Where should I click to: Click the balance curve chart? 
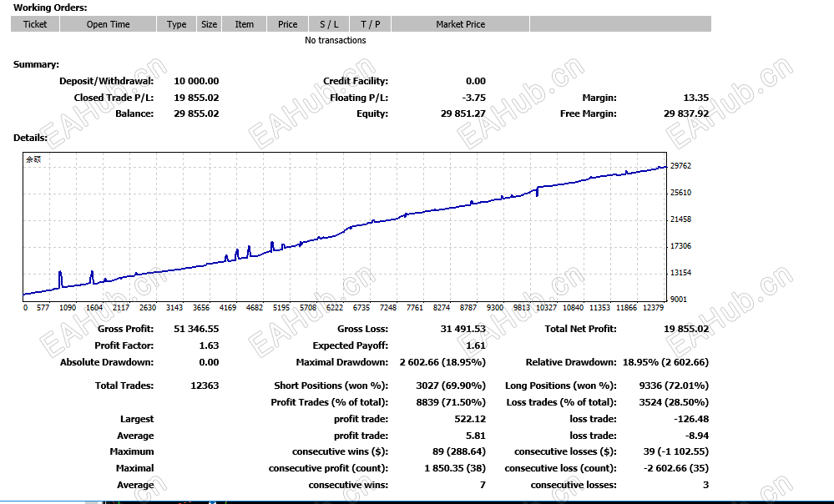[345, 227]
